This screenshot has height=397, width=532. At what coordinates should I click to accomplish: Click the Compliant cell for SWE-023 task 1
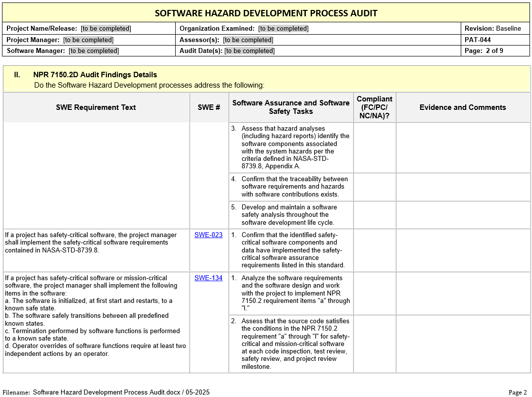click(375, 250)
